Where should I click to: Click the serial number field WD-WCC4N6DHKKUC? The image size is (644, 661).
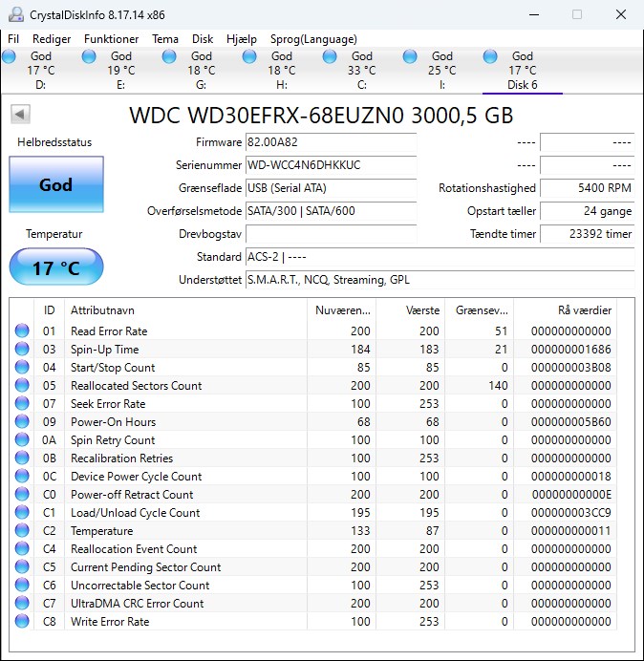[331, 165]
